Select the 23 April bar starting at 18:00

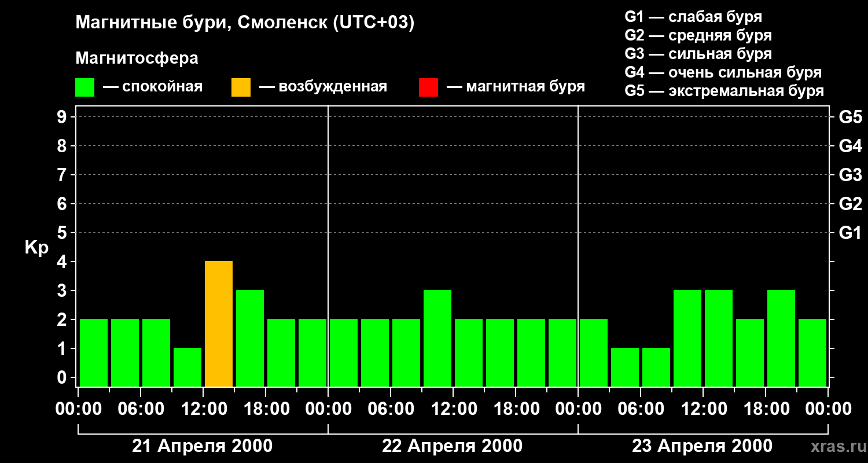781,338
